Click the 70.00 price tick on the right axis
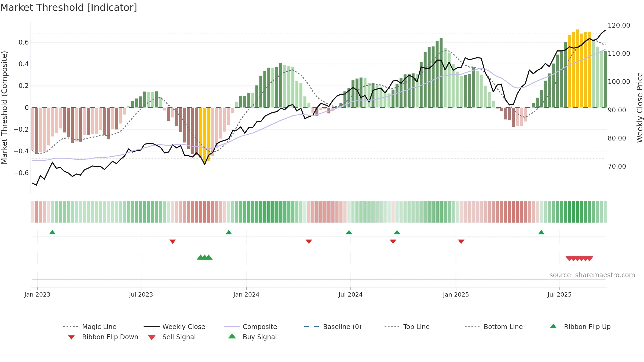644x362 pixels. 617,166
